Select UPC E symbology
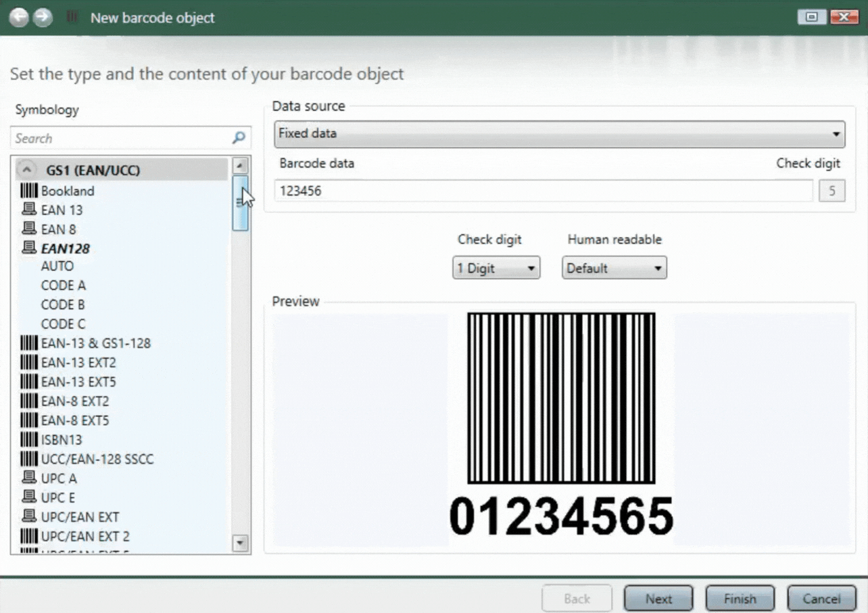Image resolution: width=868 pixels, height=613 pixels. click(x=59, y=497)
